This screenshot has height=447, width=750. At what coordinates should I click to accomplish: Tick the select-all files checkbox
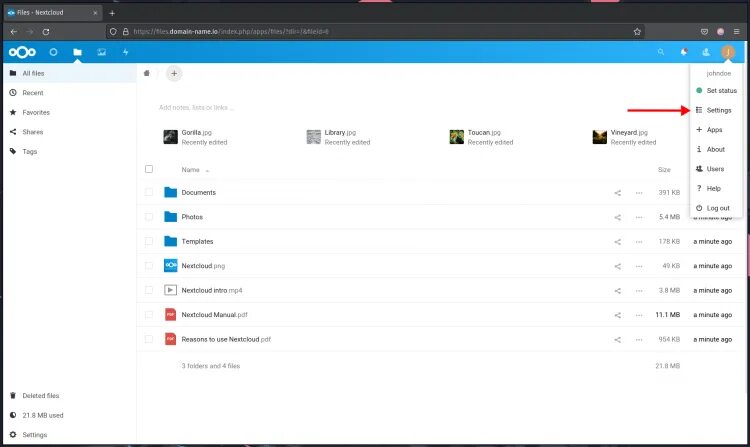(149, 169)
